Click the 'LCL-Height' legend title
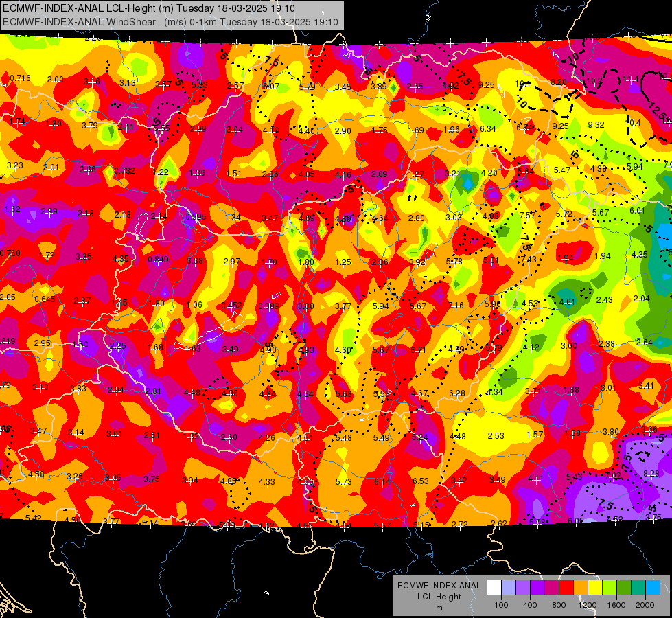The height and width of the screenshot is (618, 672). (x=439, y=597)
